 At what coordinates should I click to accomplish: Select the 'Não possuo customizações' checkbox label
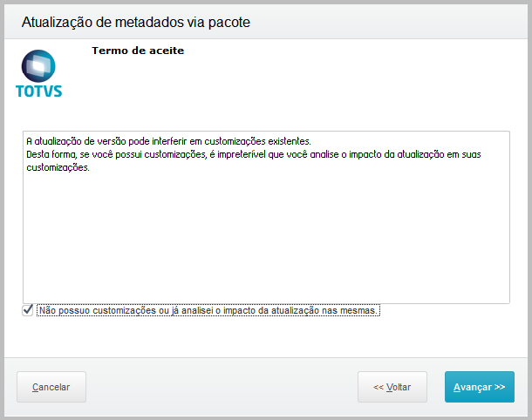pyautogui.click(x=208, y=310)
